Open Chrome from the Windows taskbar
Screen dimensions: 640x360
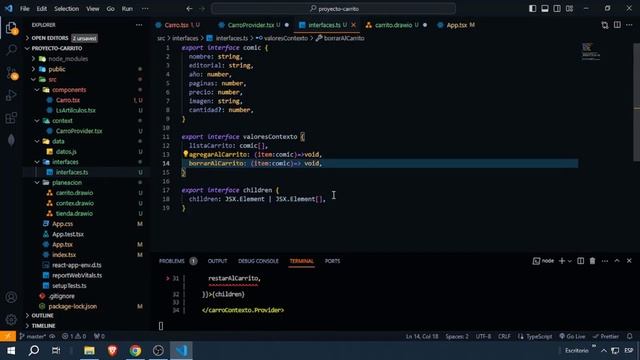click(x=135, y=350)
